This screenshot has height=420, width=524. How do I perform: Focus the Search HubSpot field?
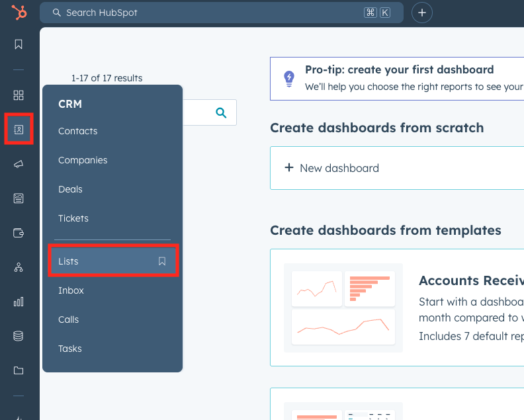pyautogui.click(x=222, y=13)
